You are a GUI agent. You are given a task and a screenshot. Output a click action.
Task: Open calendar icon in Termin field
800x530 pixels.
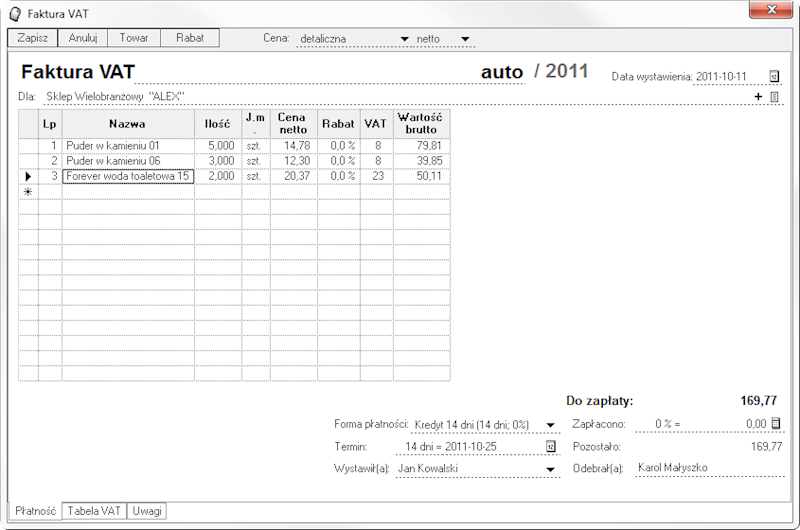(x=550, y=446)
